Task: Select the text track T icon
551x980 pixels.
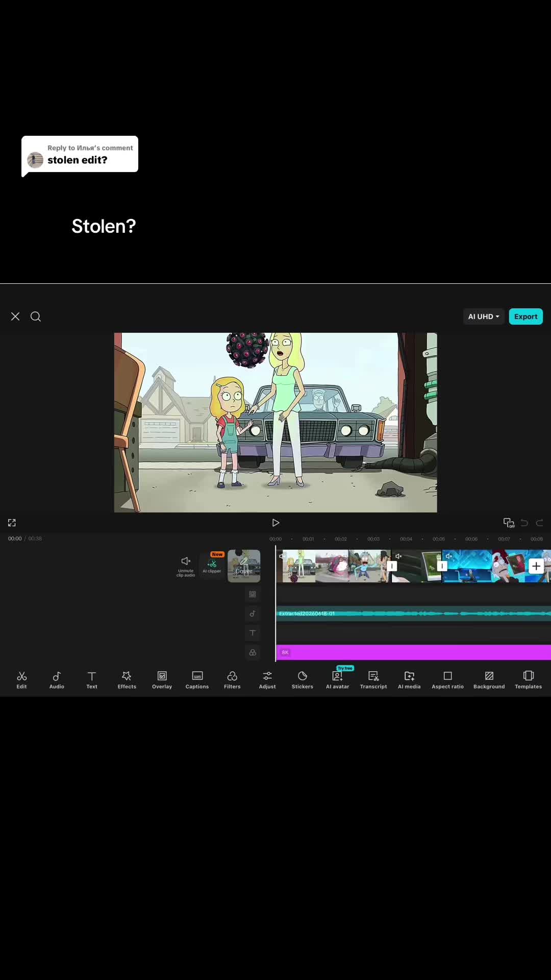Action: 253,633
